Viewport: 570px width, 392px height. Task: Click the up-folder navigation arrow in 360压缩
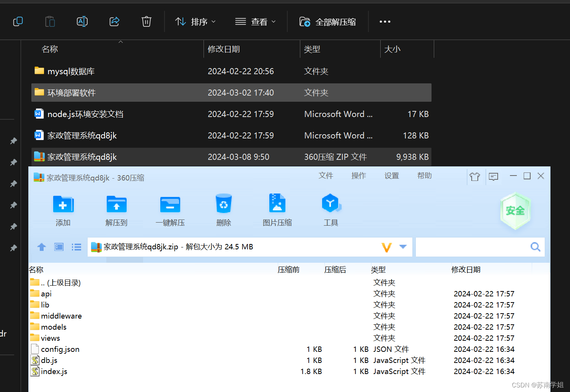click(41, 247)
